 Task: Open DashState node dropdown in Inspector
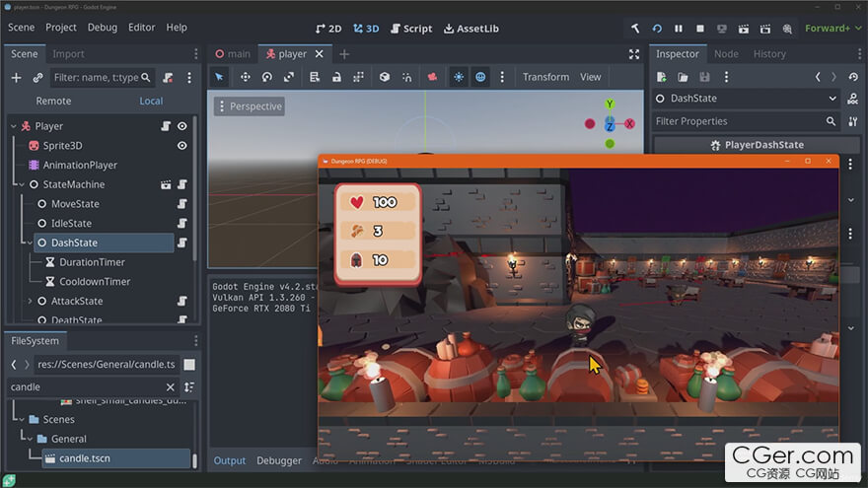coord(746,99)
